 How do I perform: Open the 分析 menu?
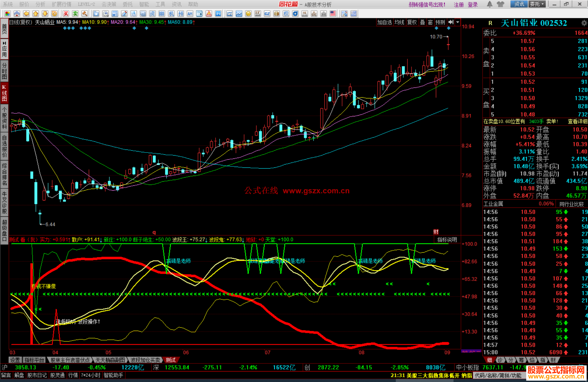coord(40,4)
